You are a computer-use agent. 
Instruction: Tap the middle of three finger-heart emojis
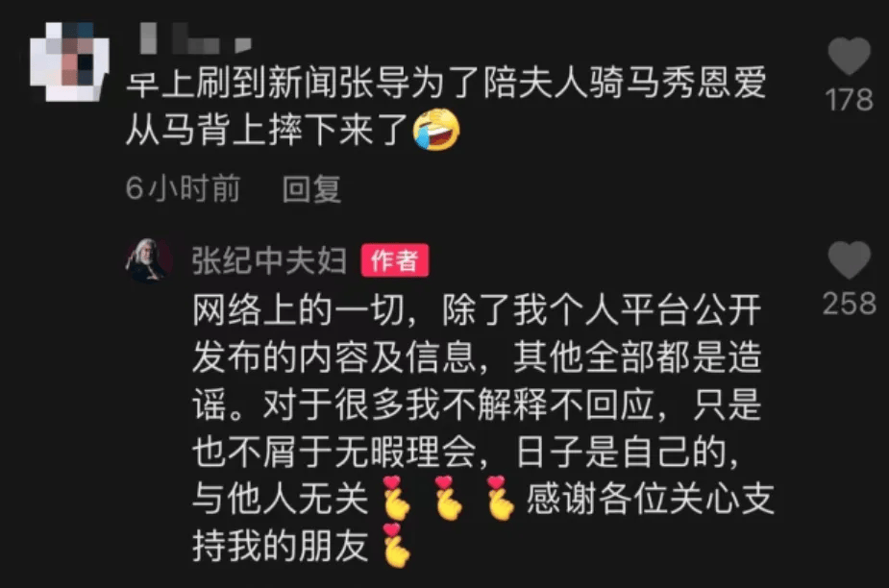(447, 499)
